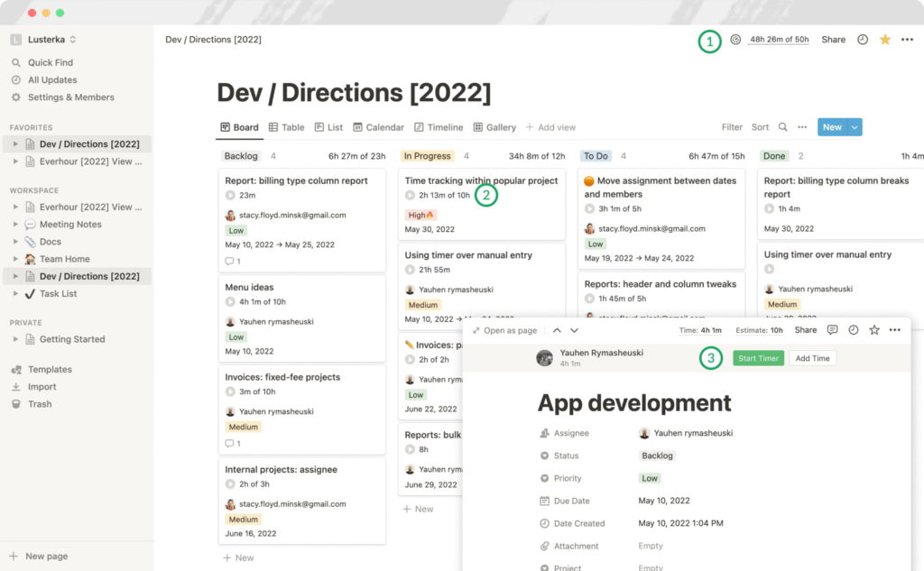Image resolution: width=924 pixels, height=571 pixels.
Task: Start the timer on App development task
Action: 758,358
